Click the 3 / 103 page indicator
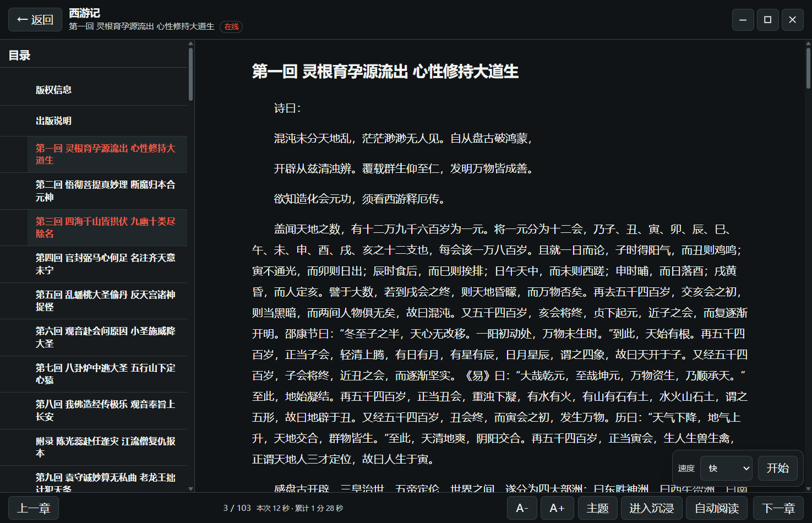 click(237, 508)
